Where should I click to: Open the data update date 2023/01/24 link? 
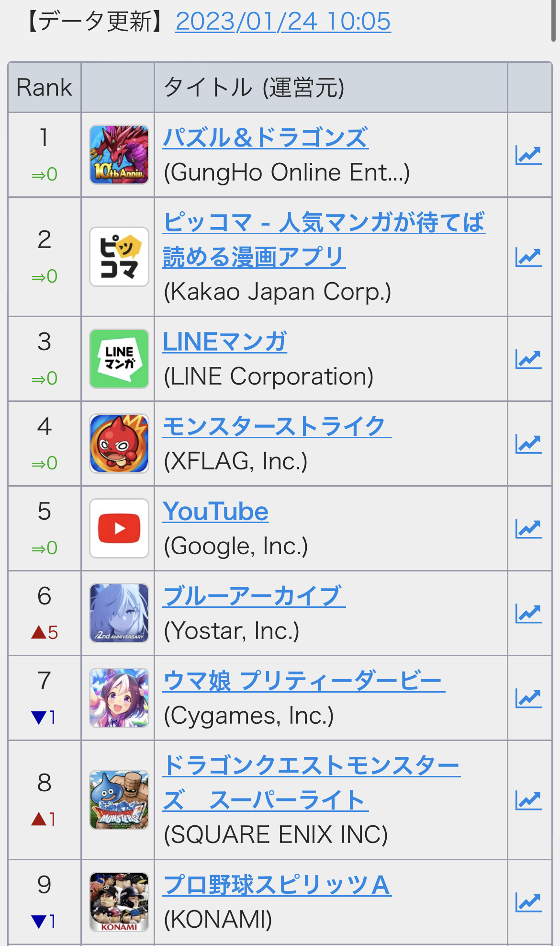click(x=283, y=22)
